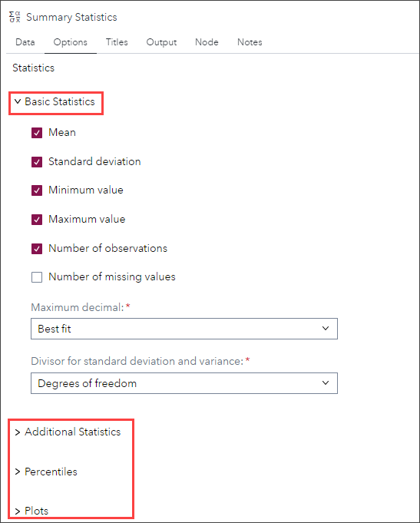Collapse the Basic Statistics chevron
The height and width of the screenshot is (523, 420).
pos(18,101)
